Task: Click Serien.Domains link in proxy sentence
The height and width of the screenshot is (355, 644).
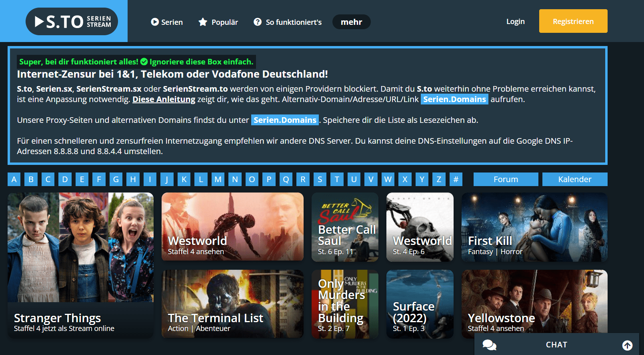Action: click(285, 120)
